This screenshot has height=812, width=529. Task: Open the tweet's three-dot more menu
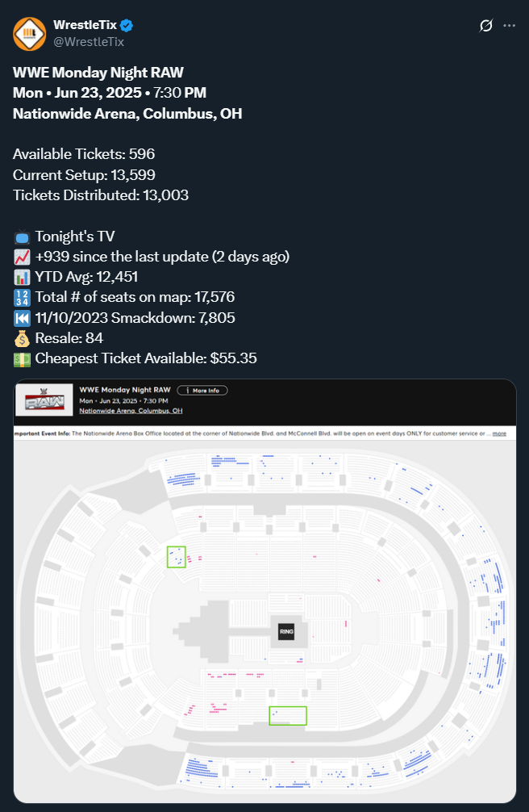(x=509, y=26)
